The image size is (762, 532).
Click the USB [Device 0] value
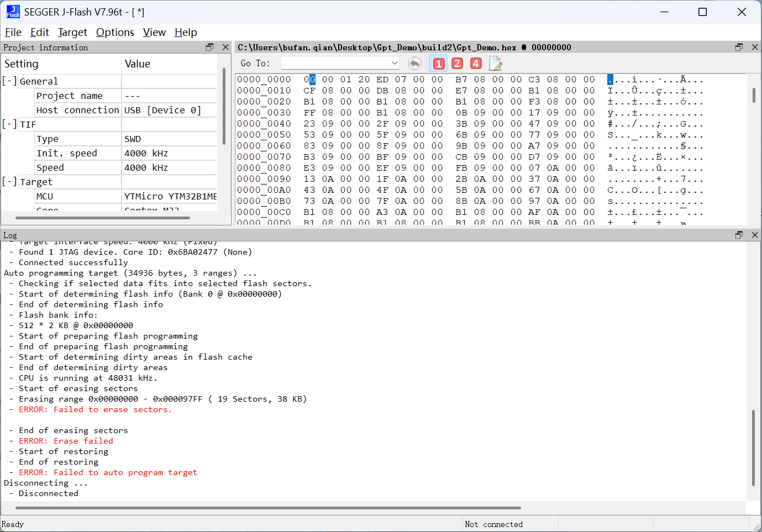(162, 110)
